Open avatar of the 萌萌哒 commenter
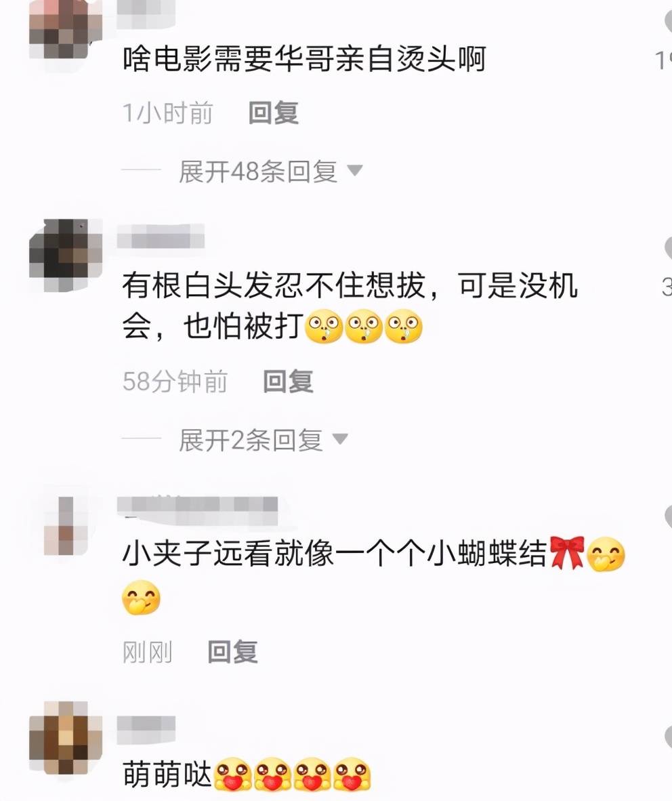 click(65, 738)
